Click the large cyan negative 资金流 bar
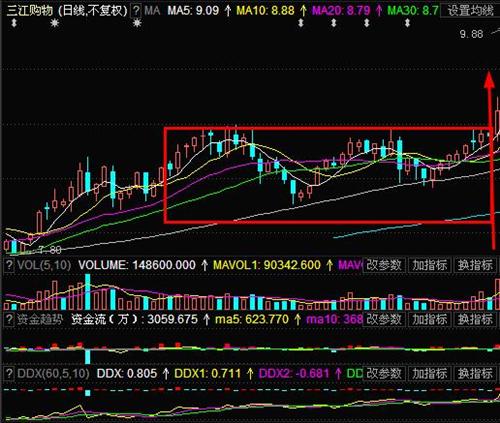The width and height of the screenshot is (500, 423). (x=88, y=356)
